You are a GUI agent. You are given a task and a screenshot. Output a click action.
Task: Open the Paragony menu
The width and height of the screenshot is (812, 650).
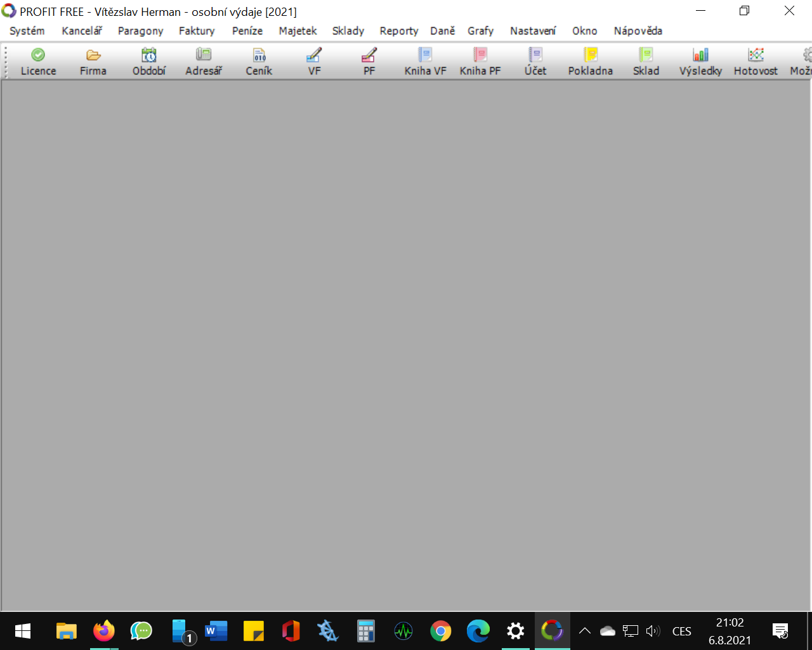[x=141, y=30]
